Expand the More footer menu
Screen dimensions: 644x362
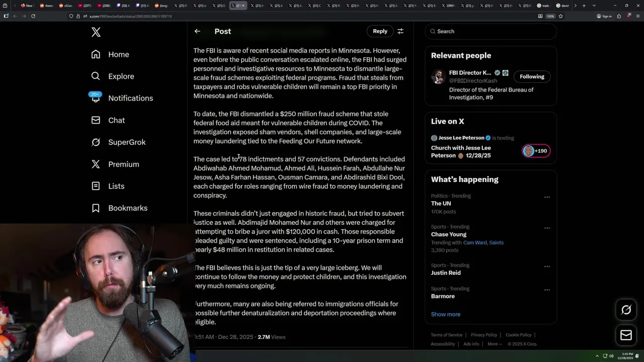pyautogui.click(x=494, y=344)
